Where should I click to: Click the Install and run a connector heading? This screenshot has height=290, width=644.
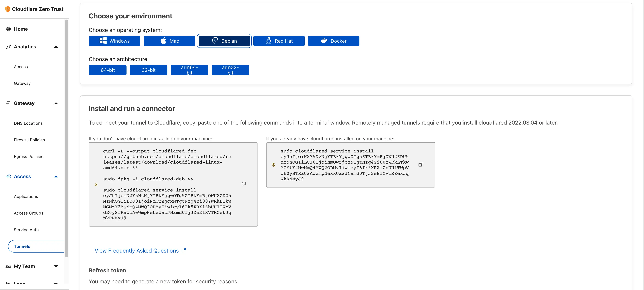[x=132, y=109]
